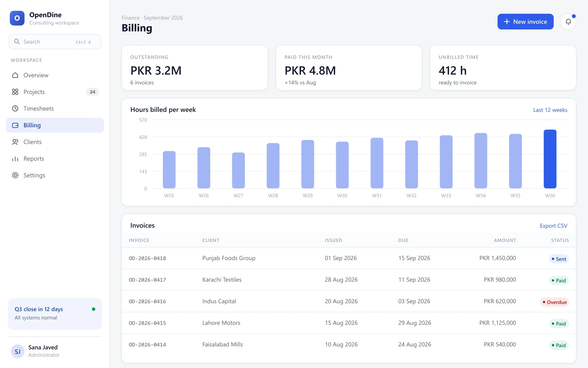Select the W27 bar in the chart
Image resolution: width=588 pixels, height=368 pixels.
tap(238, 171)
